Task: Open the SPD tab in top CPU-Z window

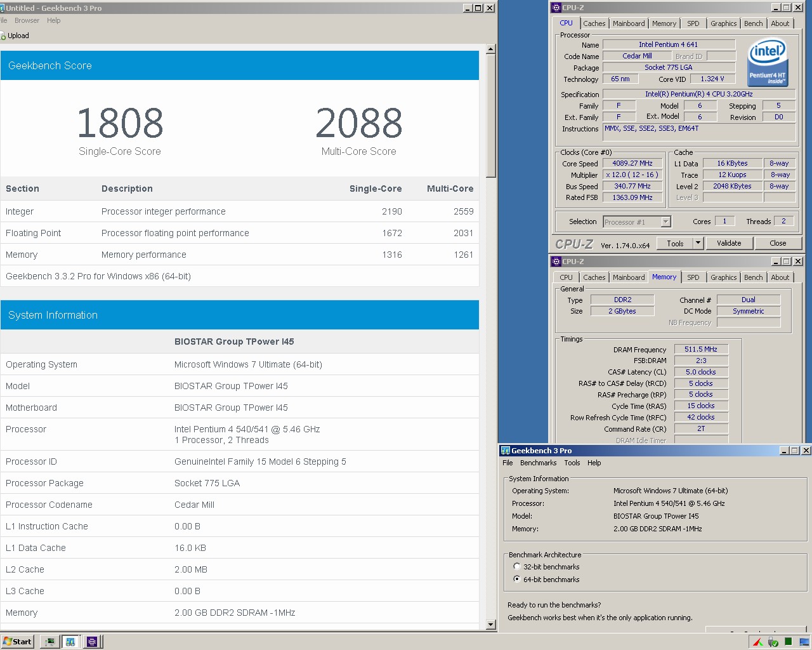Action: (x=693, y=23)
